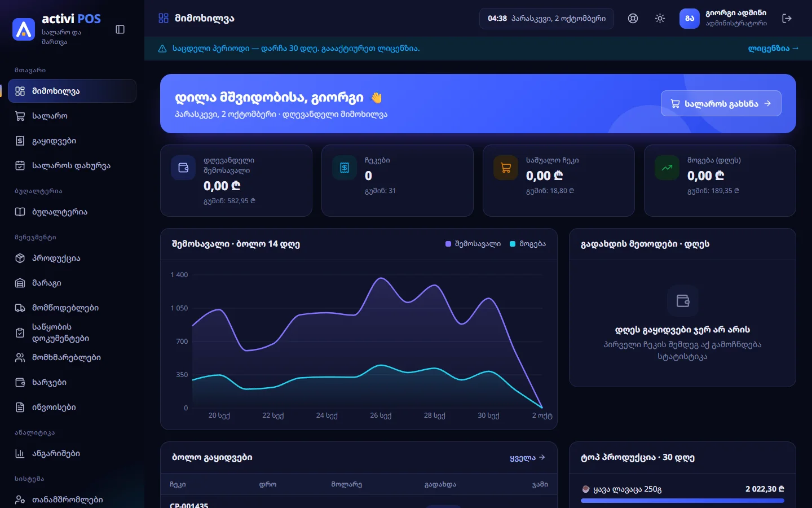Viewport: 812px width, 508px height.
Task: Click the logout icon
Action: click(x=787, y=19)
